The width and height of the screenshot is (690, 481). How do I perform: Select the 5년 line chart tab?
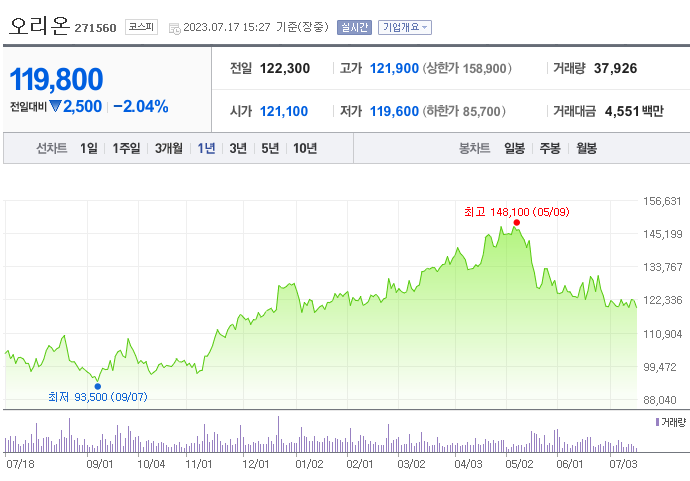(x=270, y=148)
